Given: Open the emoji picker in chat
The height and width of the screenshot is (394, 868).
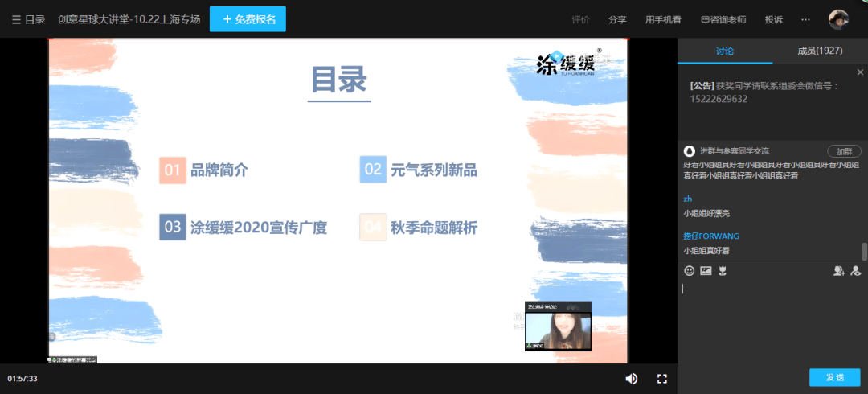Looking at the screenshot, I should (690, 270).
